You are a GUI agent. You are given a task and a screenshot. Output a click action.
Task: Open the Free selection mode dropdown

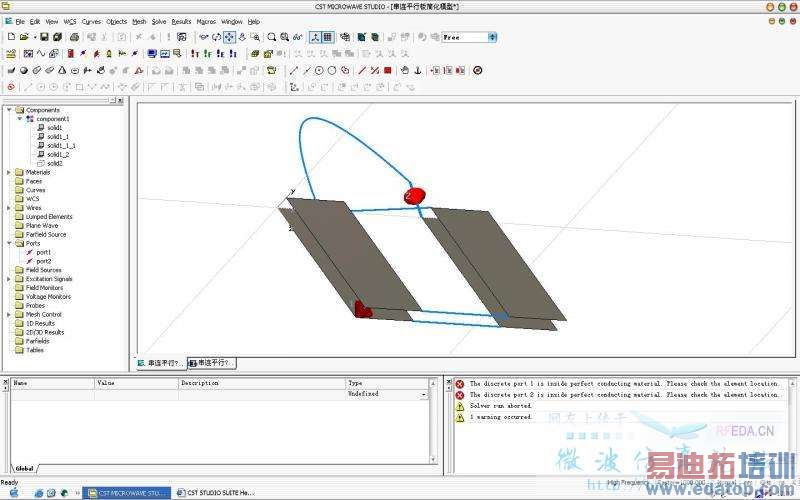(x=492, y=37)
